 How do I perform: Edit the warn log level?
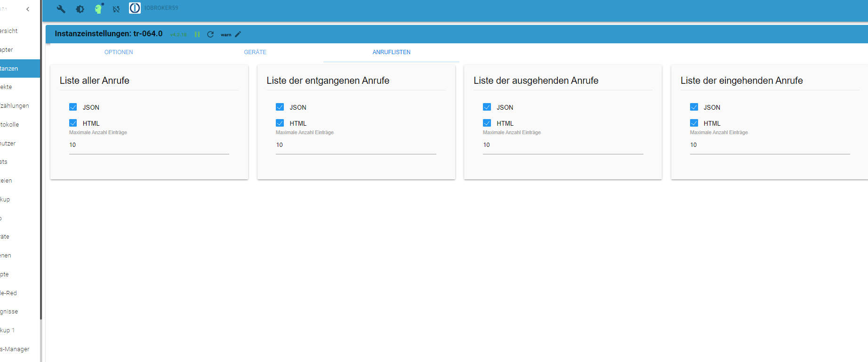tap(238, 34)
